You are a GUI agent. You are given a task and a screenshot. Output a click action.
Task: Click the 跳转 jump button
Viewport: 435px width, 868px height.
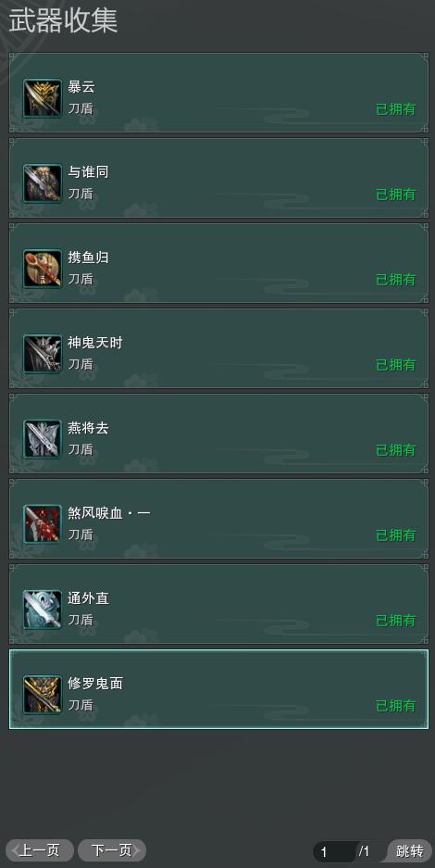click(x=410, y=850)
